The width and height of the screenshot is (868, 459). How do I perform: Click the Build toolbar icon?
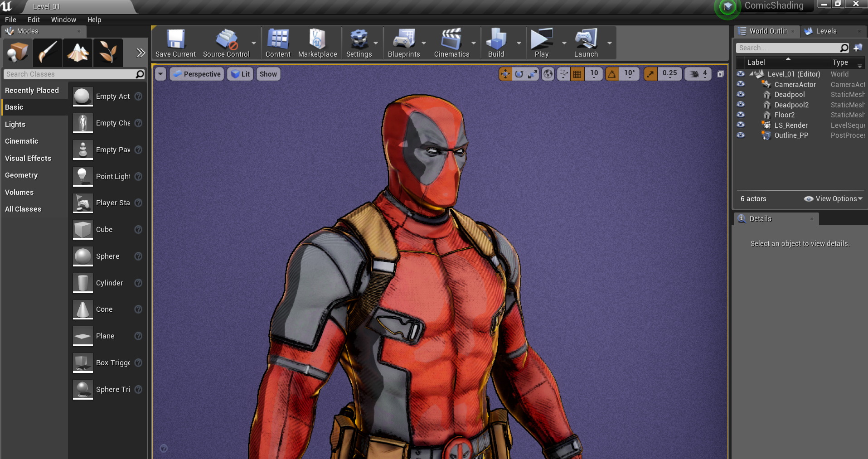496,43
